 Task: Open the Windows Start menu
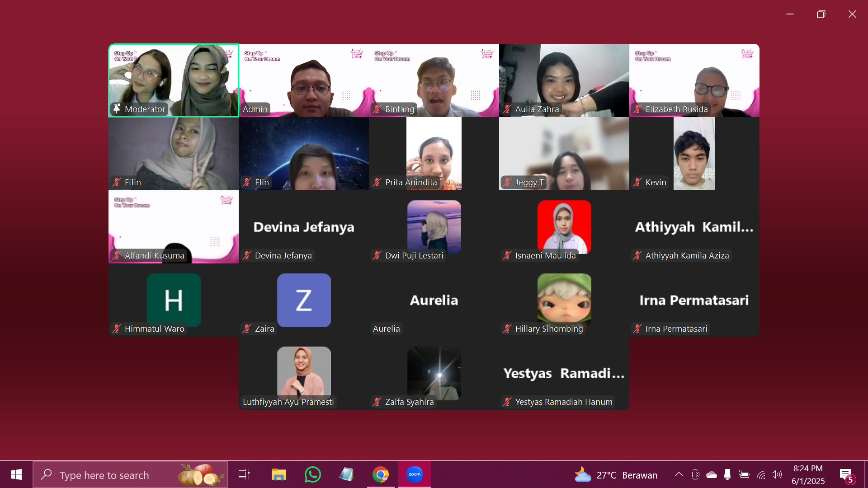click(16, 474)
